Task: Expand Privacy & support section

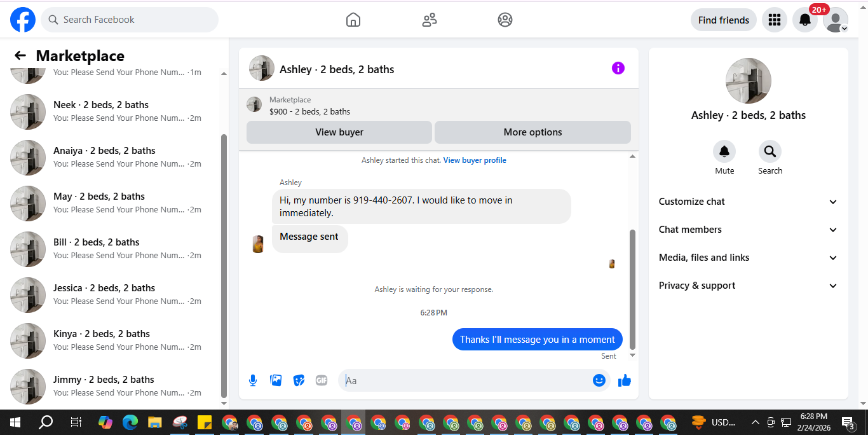Action: pos(749,286)
